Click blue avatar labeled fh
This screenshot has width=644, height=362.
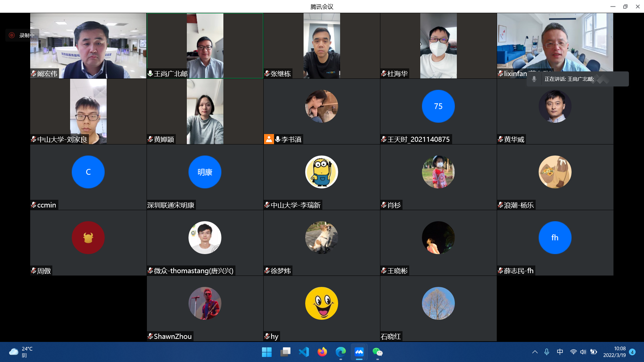555,238
